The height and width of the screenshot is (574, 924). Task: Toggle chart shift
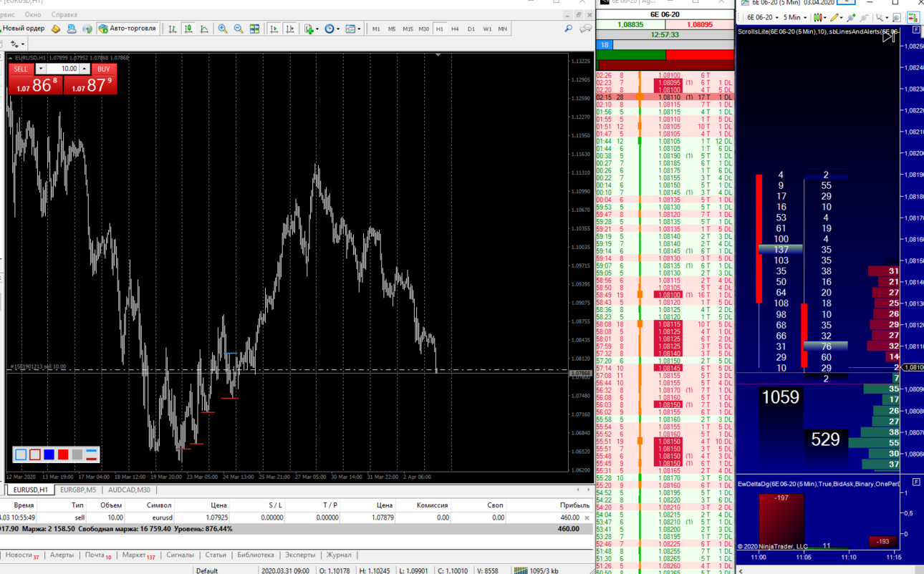[x=289, y=29]
